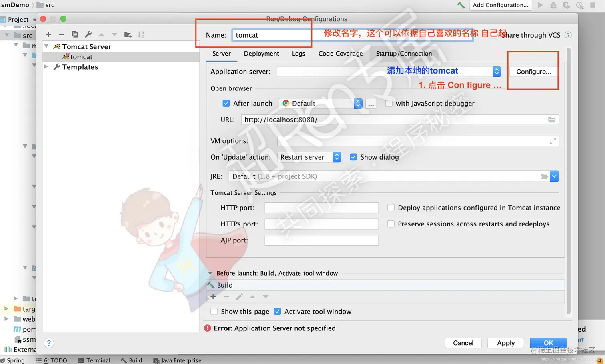Click the Stop icon in main toolbar
The image size is (605, 364).
click(x=593, y=5)
